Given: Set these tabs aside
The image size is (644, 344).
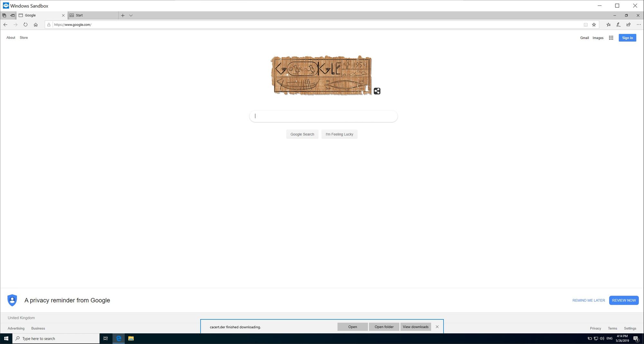Looking at the screenshot, I should point(13,15).
